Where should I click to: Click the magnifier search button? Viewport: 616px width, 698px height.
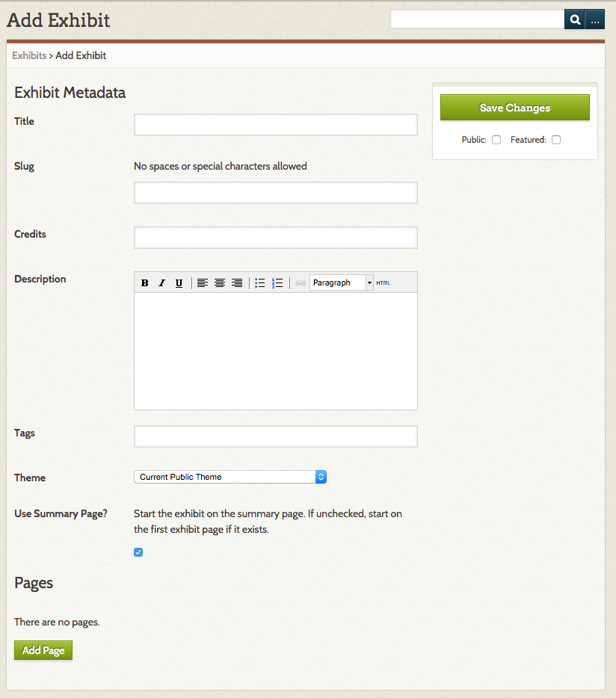point(574,20)
